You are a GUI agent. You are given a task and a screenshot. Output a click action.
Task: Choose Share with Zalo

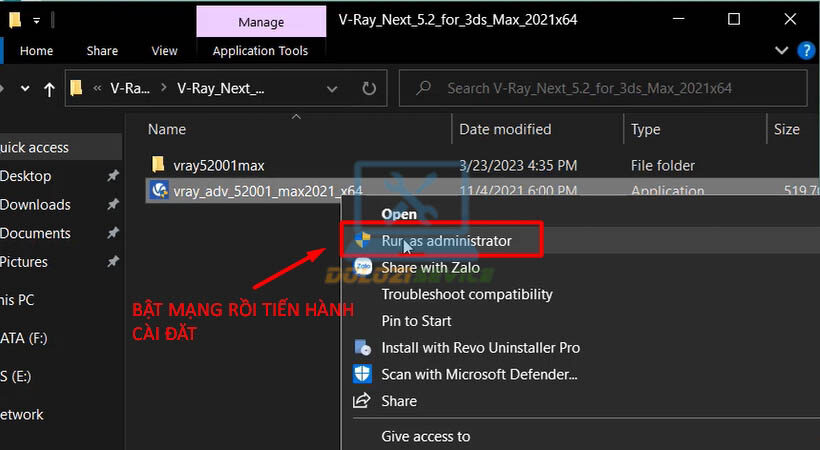[x=430, y=267]
